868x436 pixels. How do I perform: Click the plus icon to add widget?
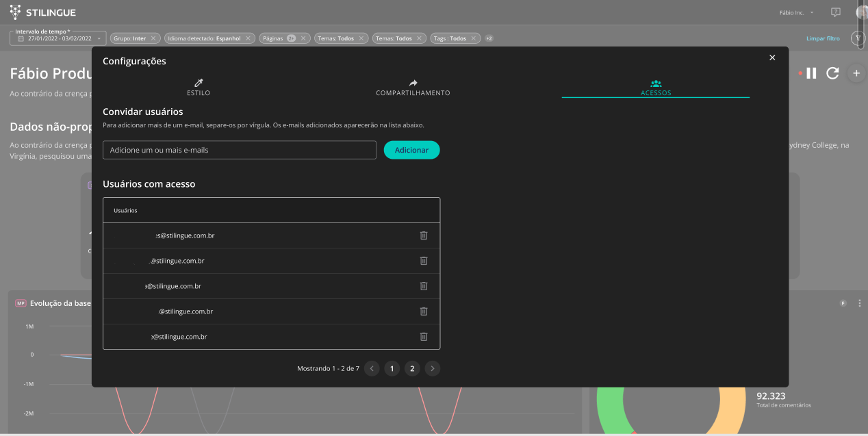tap(856, 73)
